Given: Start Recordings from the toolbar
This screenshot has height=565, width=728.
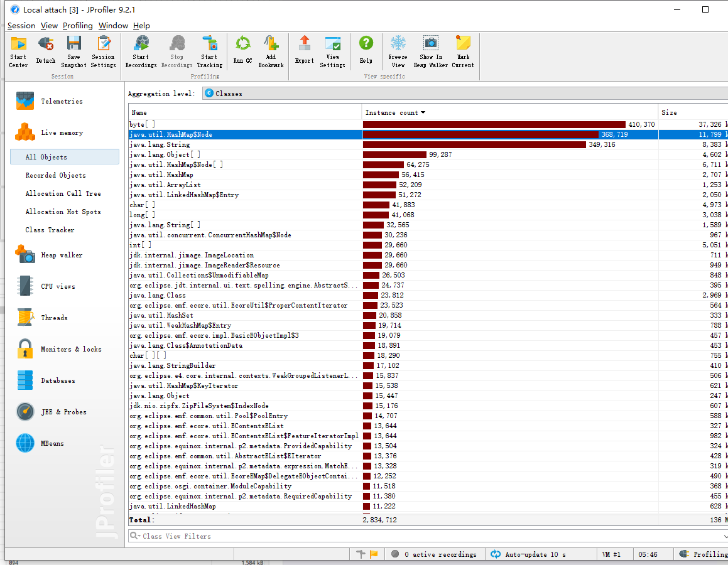Looking at the screenshot, I should 141,51.
